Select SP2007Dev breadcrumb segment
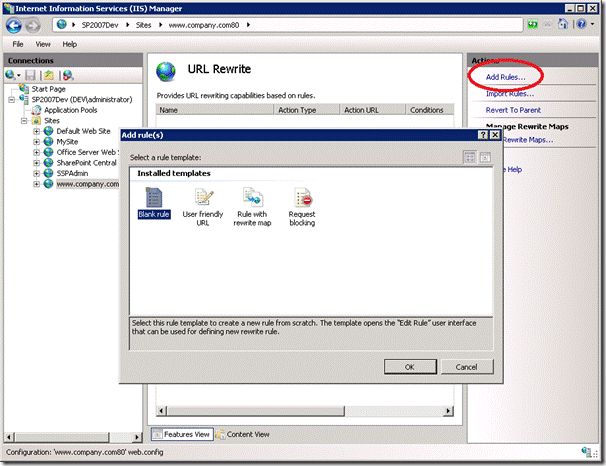Viewport: 606px width, 466px height. [x=100, y=25]
